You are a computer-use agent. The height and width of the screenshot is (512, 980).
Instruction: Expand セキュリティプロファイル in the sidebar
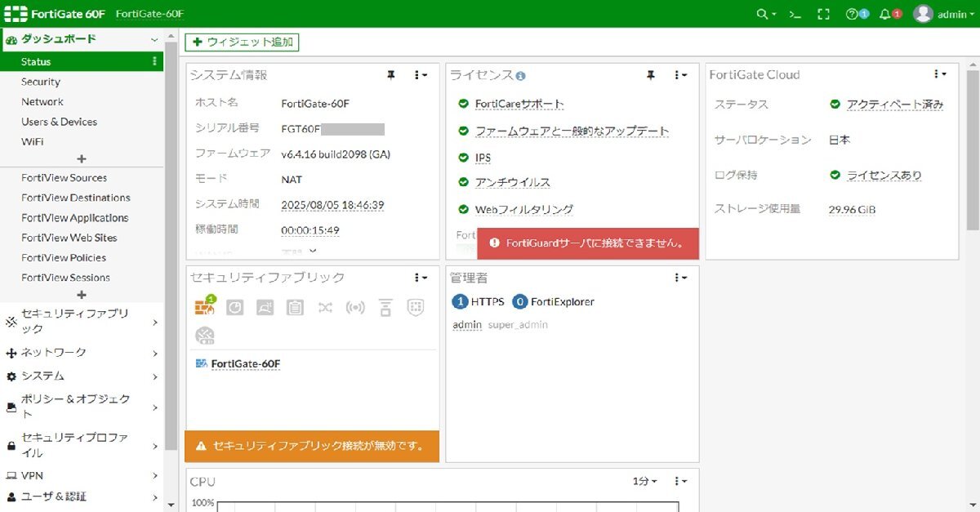click(x=82, y=445)
